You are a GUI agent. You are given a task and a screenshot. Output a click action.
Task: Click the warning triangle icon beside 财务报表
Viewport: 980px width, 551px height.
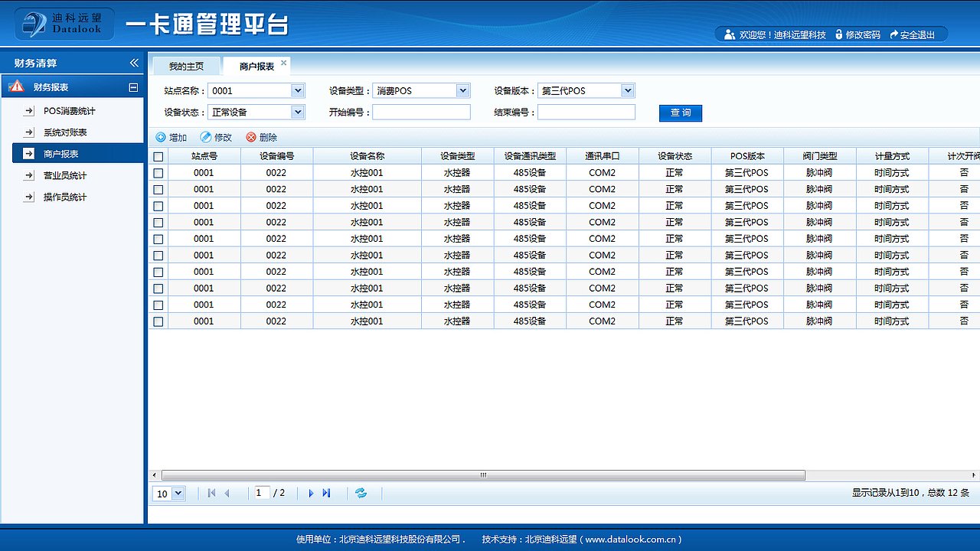16,86
